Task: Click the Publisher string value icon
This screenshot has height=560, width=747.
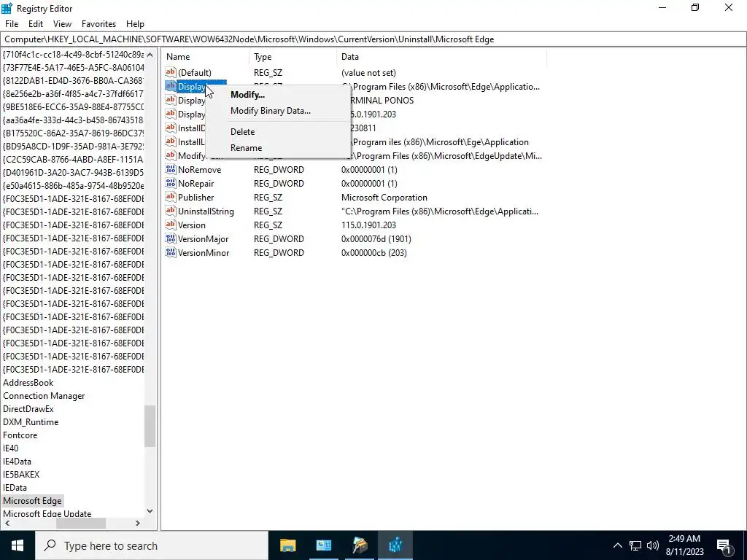Action: [x=171, y=197]
